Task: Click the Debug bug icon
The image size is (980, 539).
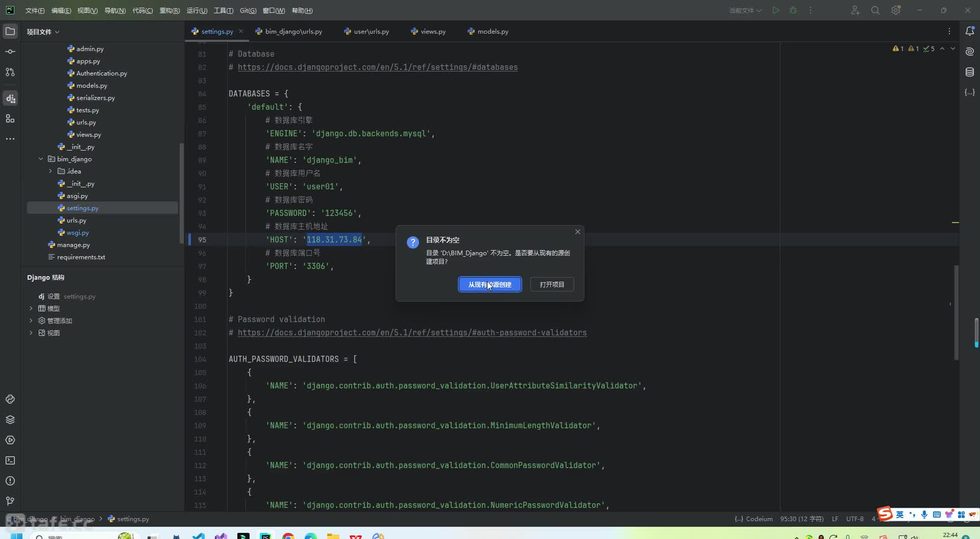Action: coord(793,10)
